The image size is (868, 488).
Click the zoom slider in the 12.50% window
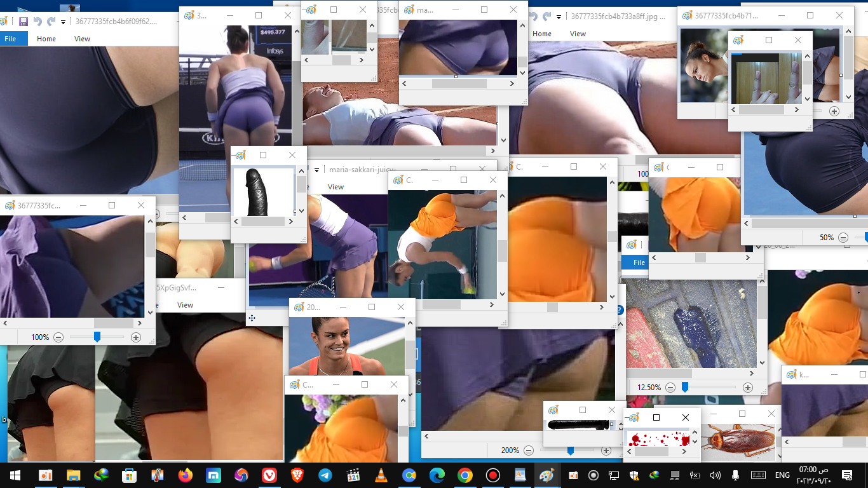[685, 387]
